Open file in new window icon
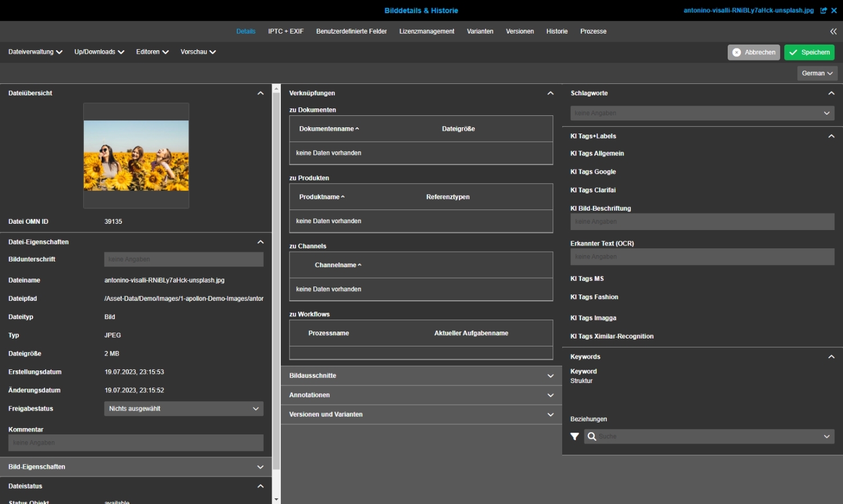843x504 pixels. [823, 10]
